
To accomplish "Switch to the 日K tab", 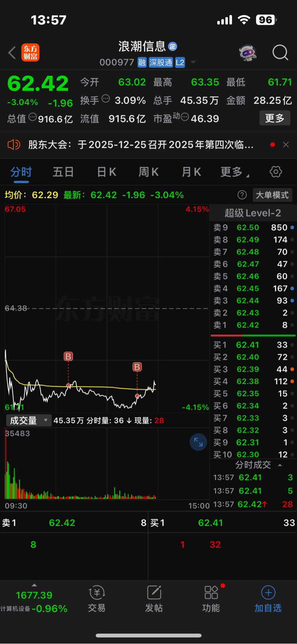I will (x=106, y=172).
